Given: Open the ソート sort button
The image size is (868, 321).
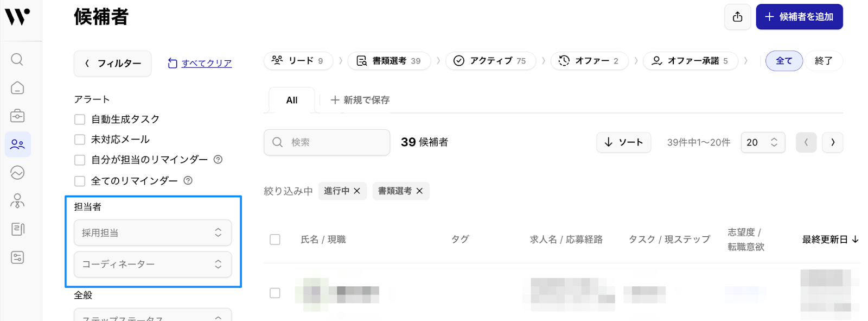Looking at the screenshot, I should tap(623, 142).
